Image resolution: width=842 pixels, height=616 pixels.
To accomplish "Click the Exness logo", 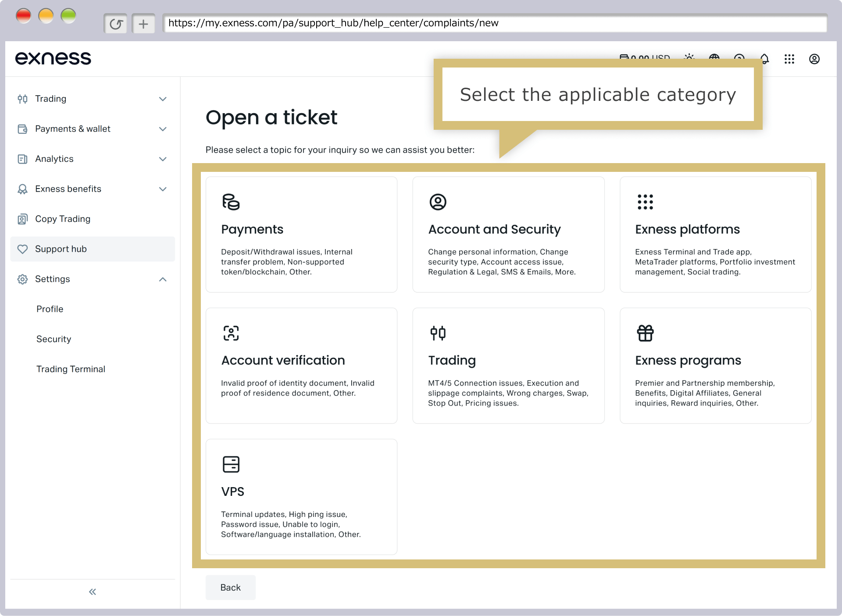I will click(53, 58).
